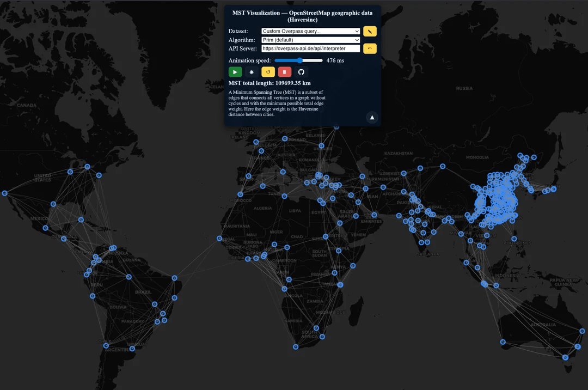The image size is (588, 390).
Task: Click the CHAD map label
Action: (x=297, y=236)
